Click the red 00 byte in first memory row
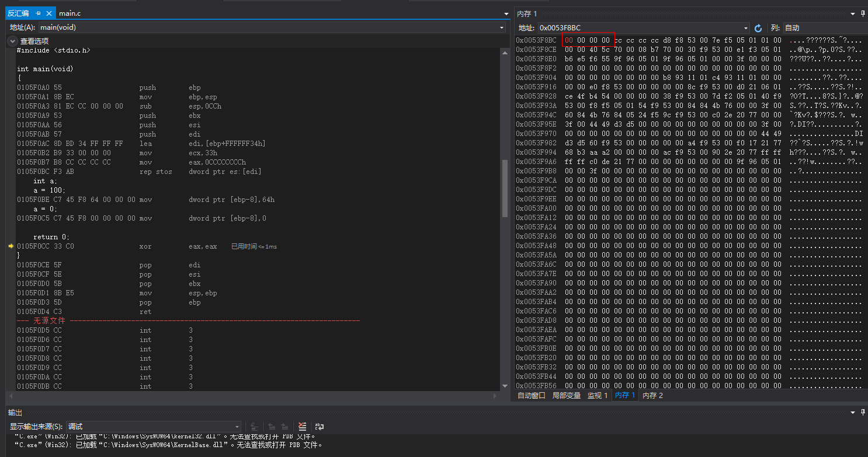The height and width of the screenshot is (457, 868). point(569,40)
